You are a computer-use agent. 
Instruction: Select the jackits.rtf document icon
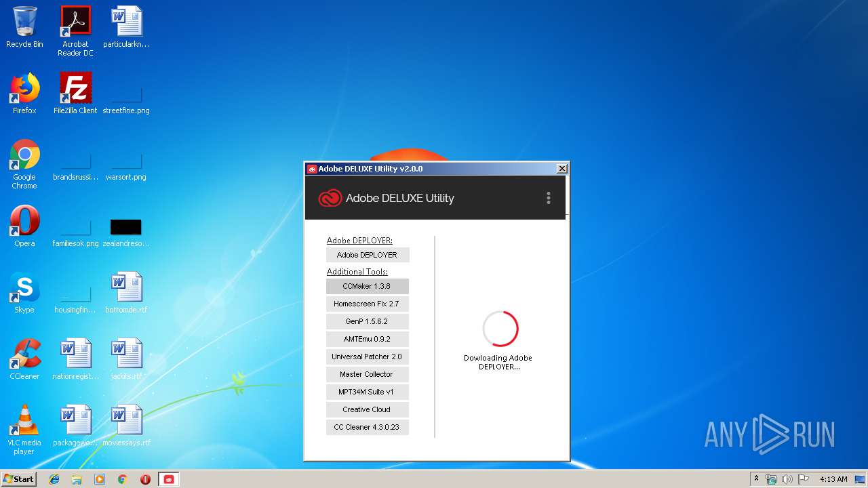(126, 359)
